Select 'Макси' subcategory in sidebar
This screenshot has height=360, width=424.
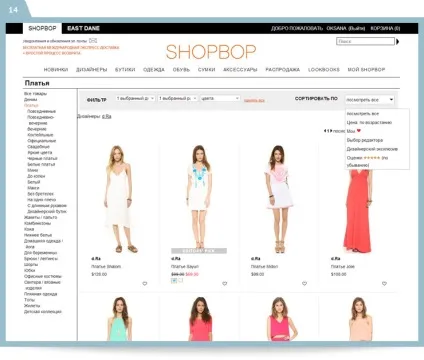[x=33, y=188]
